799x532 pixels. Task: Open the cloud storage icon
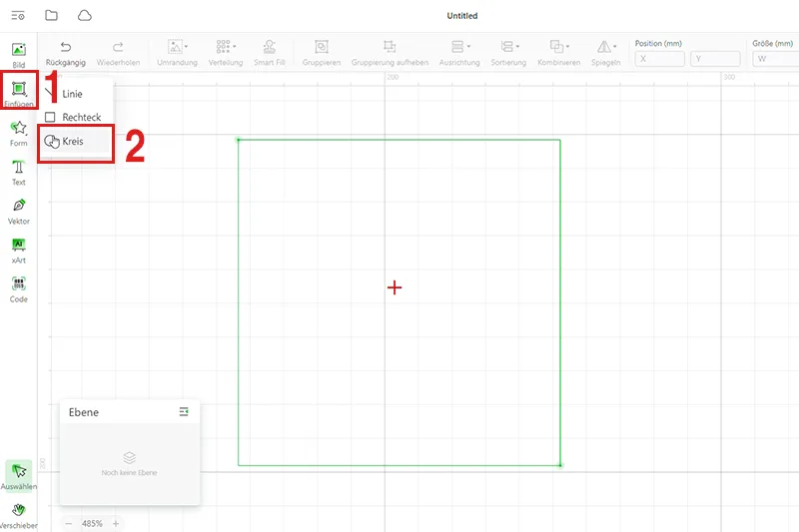click(x=85, y=15)
